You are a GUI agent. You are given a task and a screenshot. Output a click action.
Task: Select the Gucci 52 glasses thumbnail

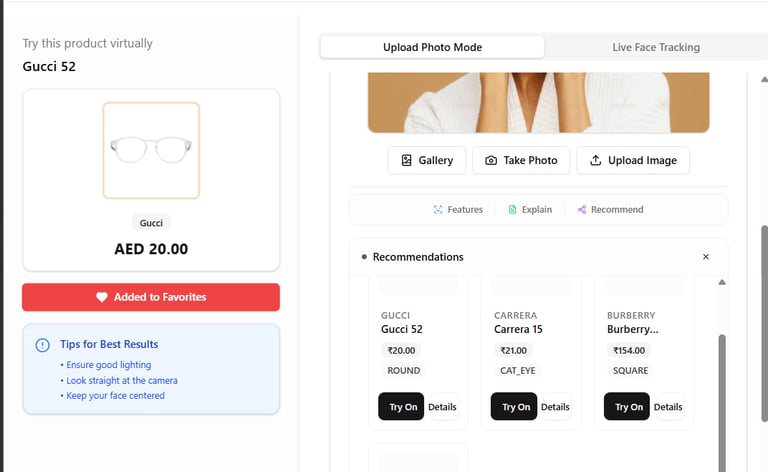click(x=151, y=150)
